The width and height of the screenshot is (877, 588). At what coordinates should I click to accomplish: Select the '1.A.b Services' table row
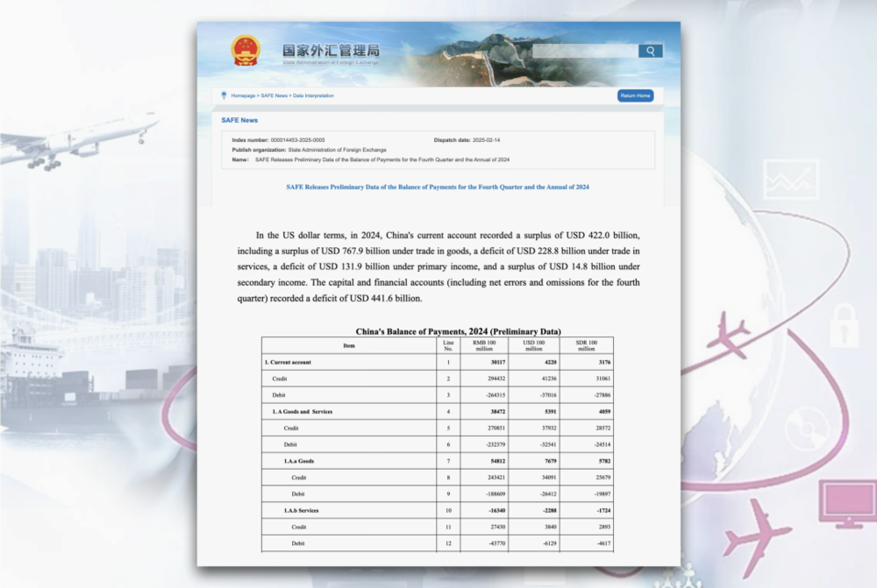[437, 510]
